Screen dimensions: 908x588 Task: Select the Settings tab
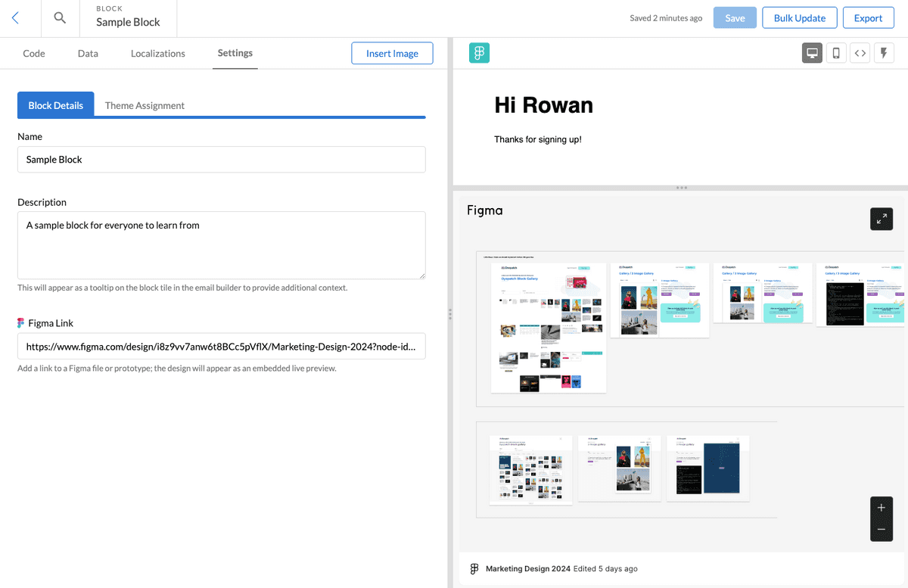235,53
